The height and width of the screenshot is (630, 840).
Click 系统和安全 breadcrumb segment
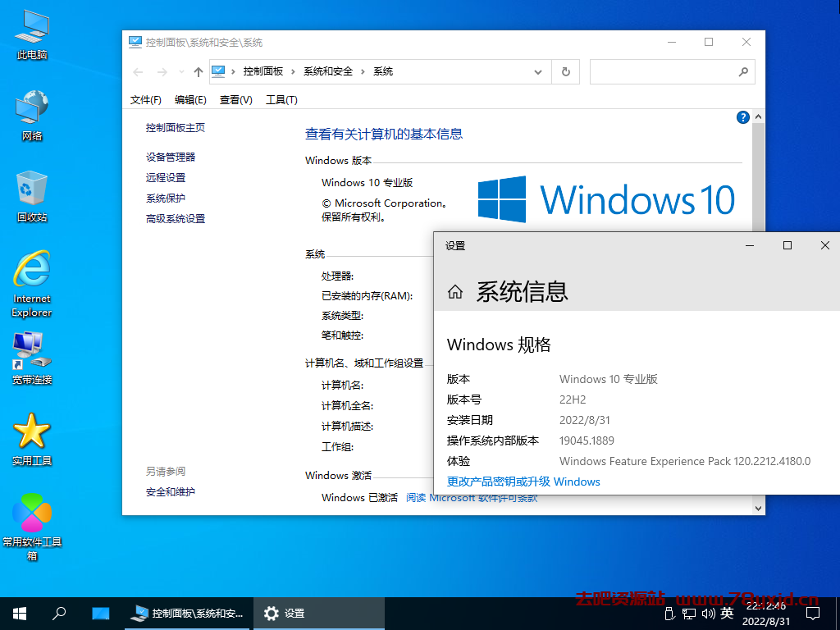(328, 72)
